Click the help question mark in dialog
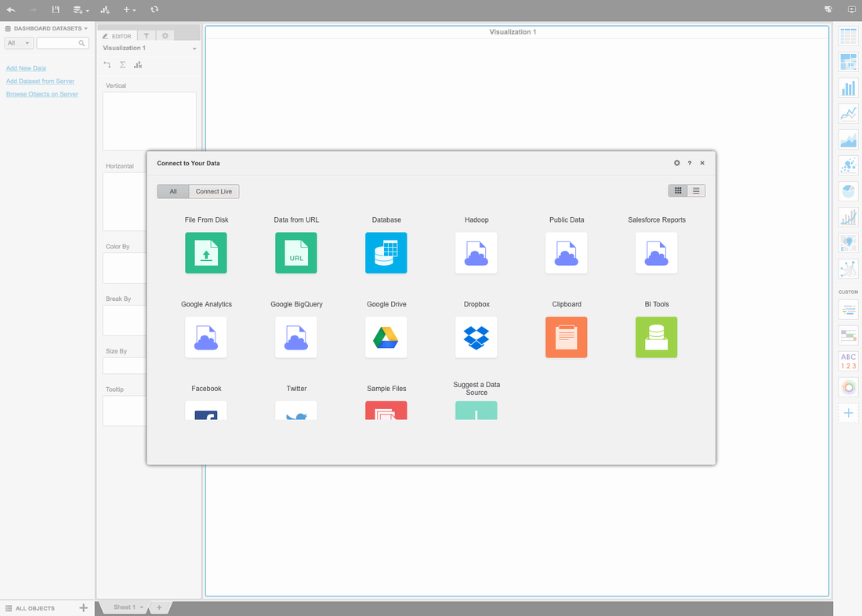The image size is (862, 616). [690, 163]
